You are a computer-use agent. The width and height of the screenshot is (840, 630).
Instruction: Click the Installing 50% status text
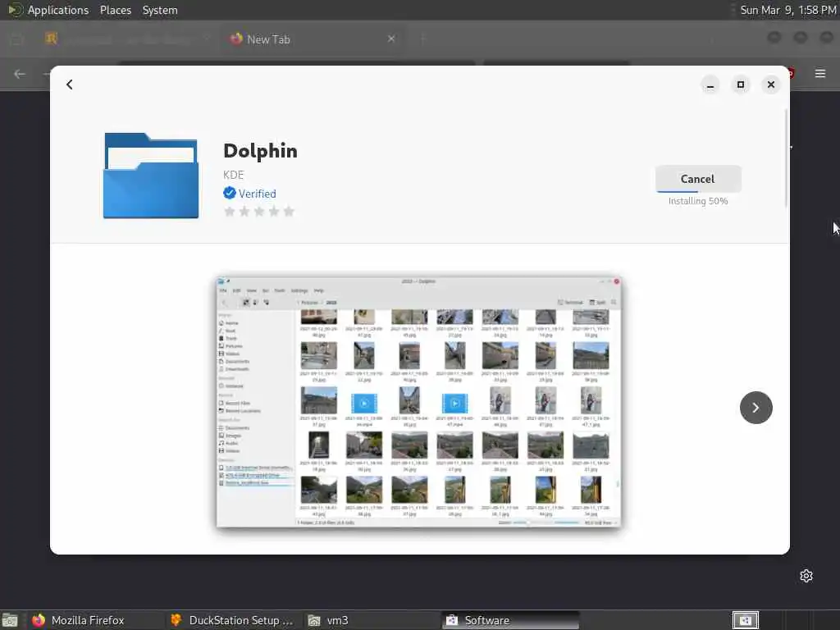698,201
